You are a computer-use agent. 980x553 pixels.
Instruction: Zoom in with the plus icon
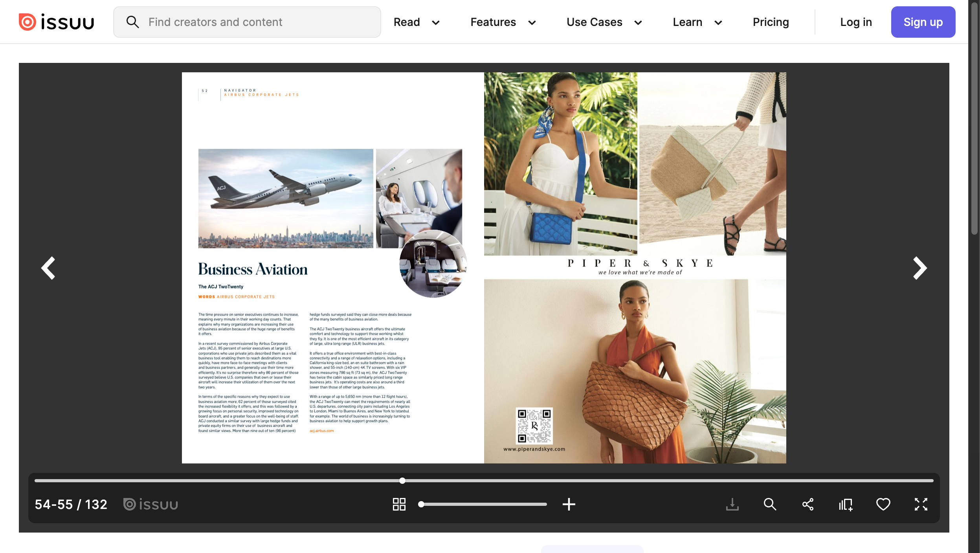click(569, 504)
